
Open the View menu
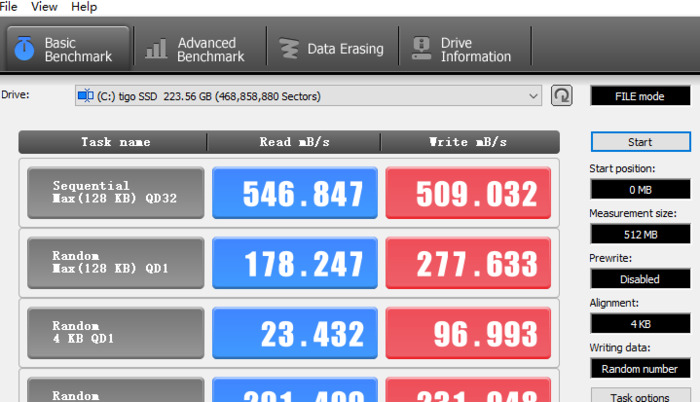pos(44,7)
